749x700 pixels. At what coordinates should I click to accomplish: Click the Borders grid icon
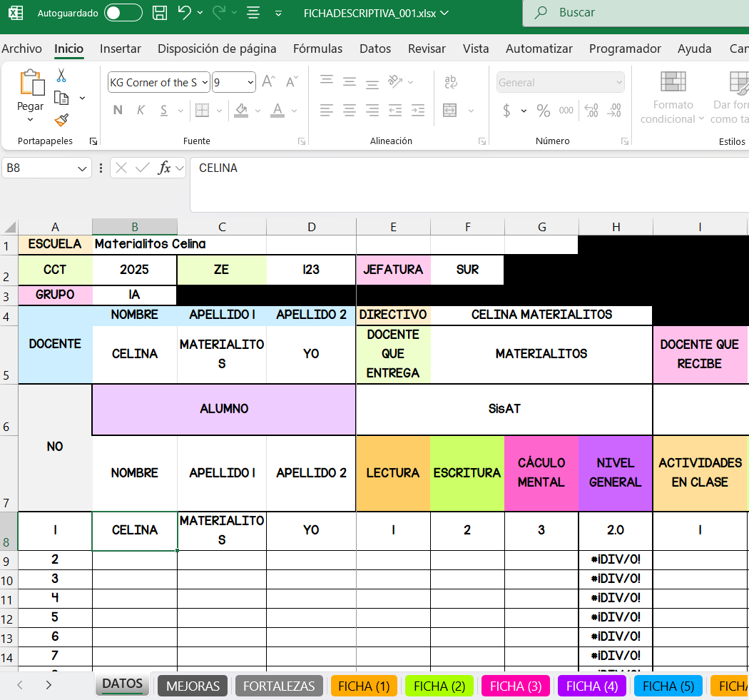[202, 111]
